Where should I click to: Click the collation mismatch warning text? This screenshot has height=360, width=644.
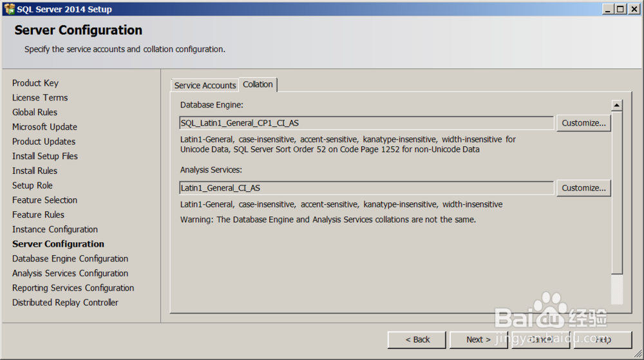[x=328, y=220]
